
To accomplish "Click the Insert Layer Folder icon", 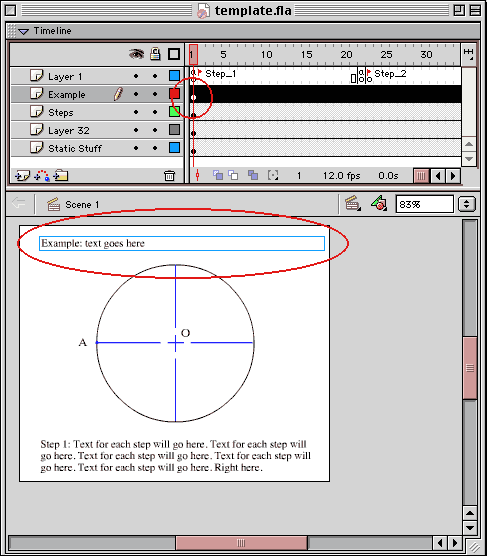I will point(61,176).
